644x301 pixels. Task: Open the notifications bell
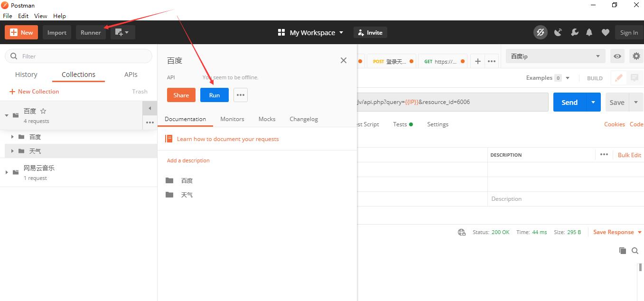click(x=589, y=32)
